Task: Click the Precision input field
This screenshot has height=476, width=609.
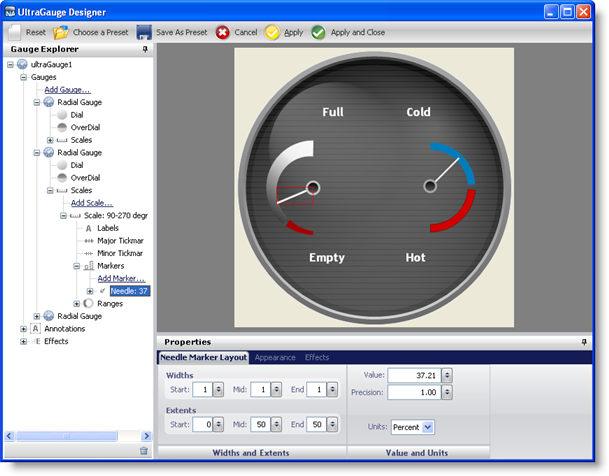Action: pyautogui.click(x=413, y=393)
